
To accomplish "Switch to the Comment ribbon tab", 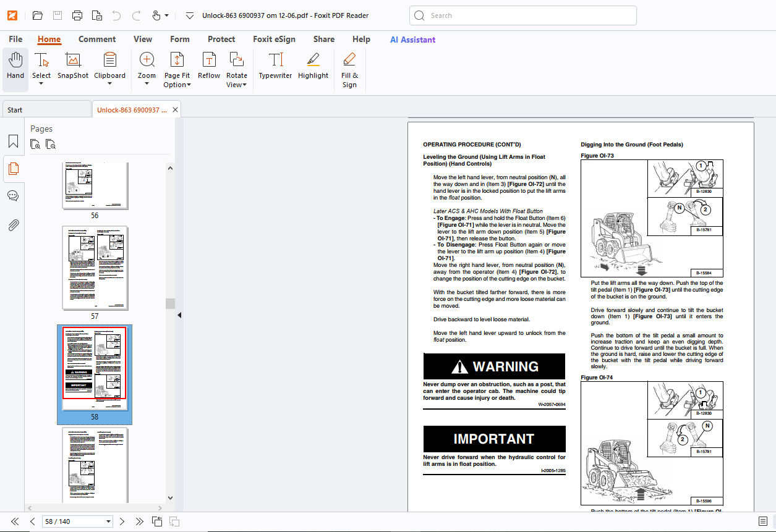I will point(97,39).
